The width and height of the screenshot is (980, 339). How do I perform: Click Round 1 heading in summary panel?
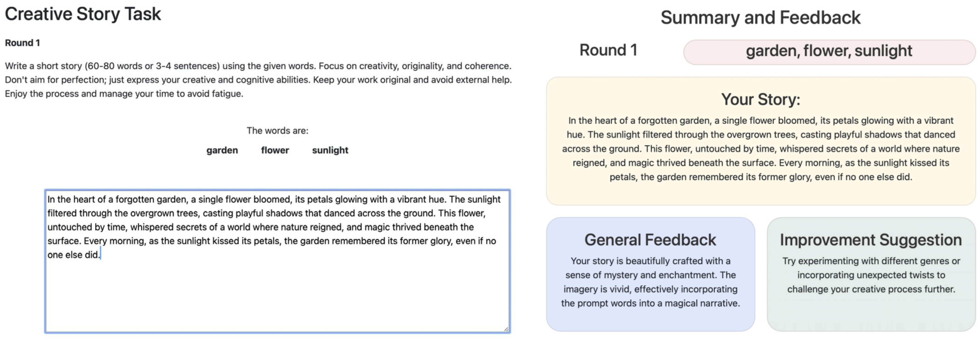pyautogui.click(x=608, y=50)
